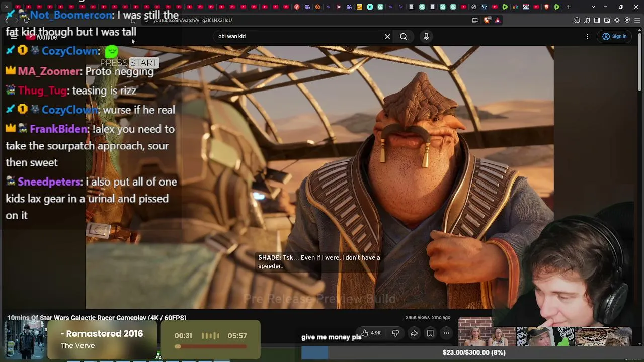Image resolution: width=644 pixels, height=362 pixels.
Task: Click the 'The Verve' artist name
Action: coord(77,345)
